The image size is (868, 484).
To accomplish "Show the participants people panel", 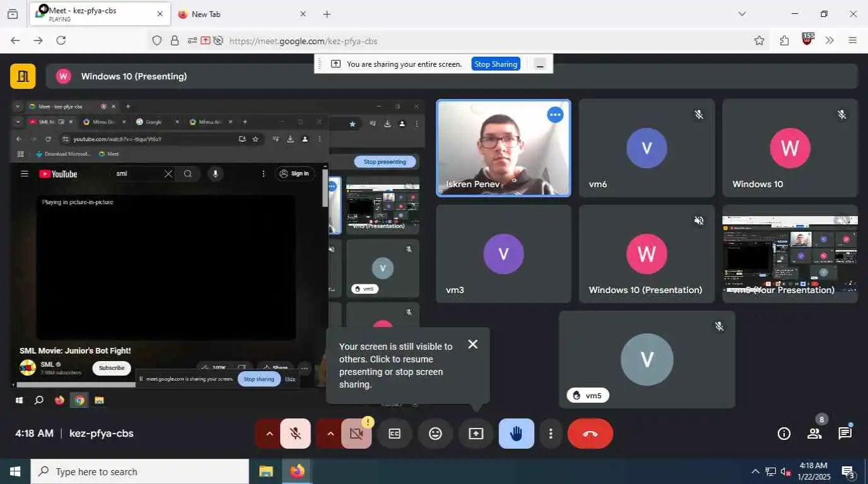I will [814, 434].
